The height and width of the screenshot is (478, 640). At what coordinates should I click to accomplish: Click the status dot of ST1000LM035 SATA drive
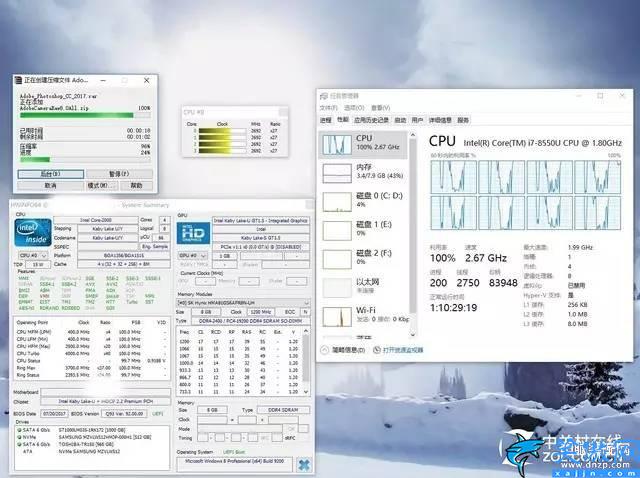point(19,430)
